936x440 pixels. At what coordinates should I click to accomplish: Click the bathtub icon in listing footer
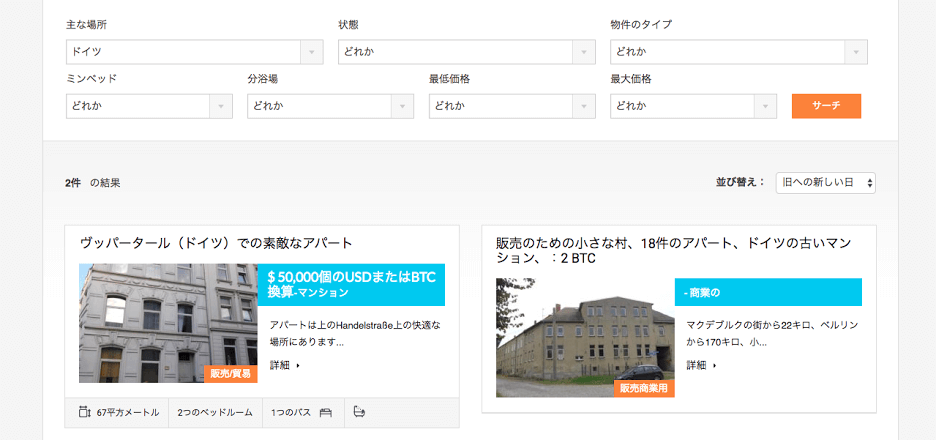coord(360,411)
